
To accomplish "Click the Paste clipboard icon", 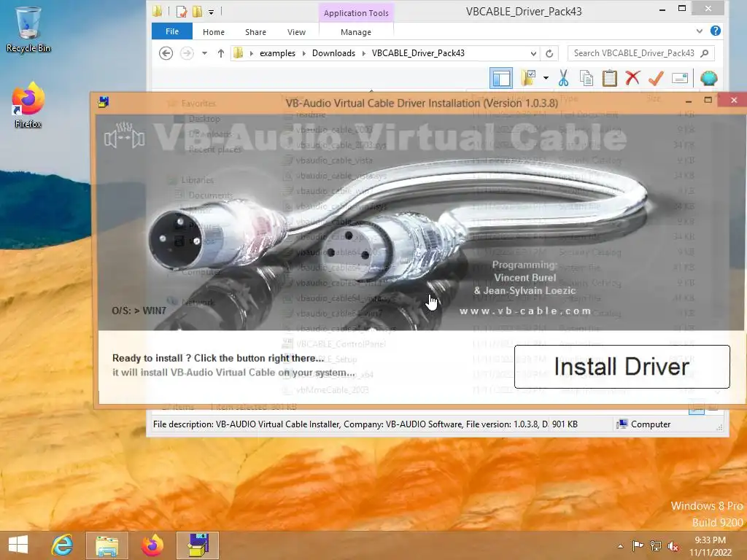I will pyautogui.click(x=609, y=77).
